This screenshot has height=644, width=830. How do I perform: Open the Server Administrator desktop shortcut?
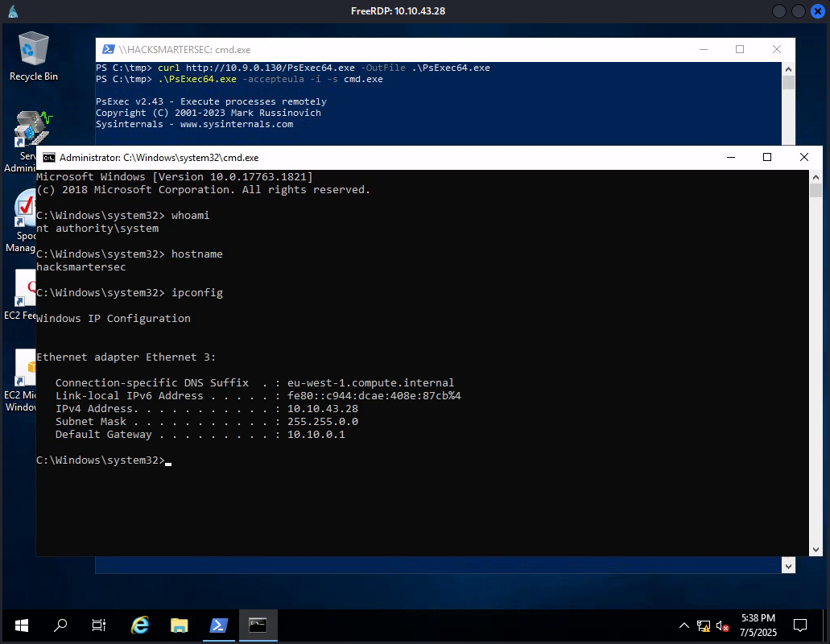[20, 142]
